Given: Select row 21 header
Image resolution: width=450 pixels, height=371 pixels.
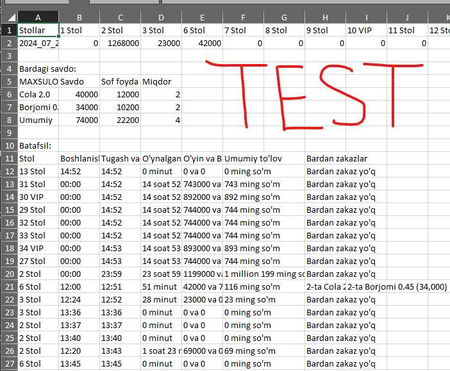Looking at the screenshot, I should pyautogui.click(x=10, y=287).
